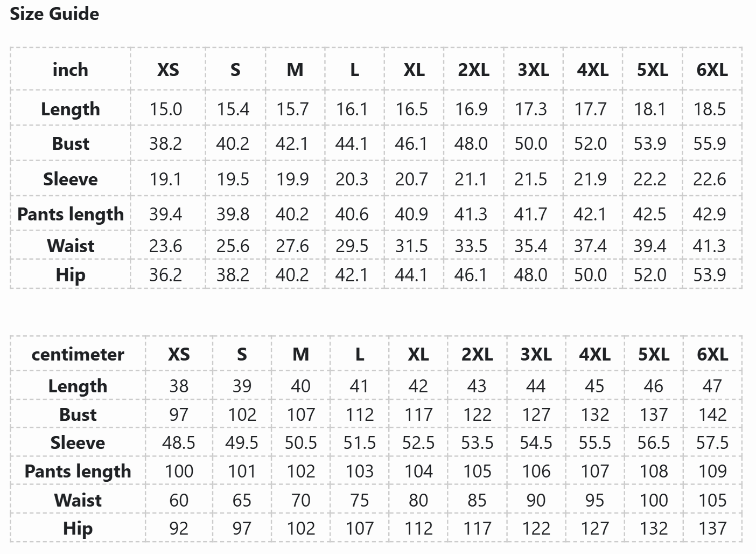
Task: Select the 109 Pants length value for 6XL
Action: (x=712, y=471)
